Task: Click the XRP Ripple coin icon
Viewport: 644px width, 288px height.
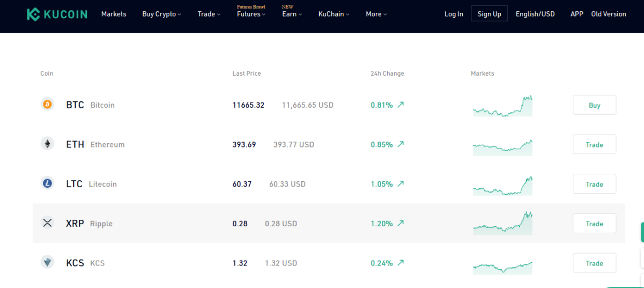Action: (x=47, y=223)
